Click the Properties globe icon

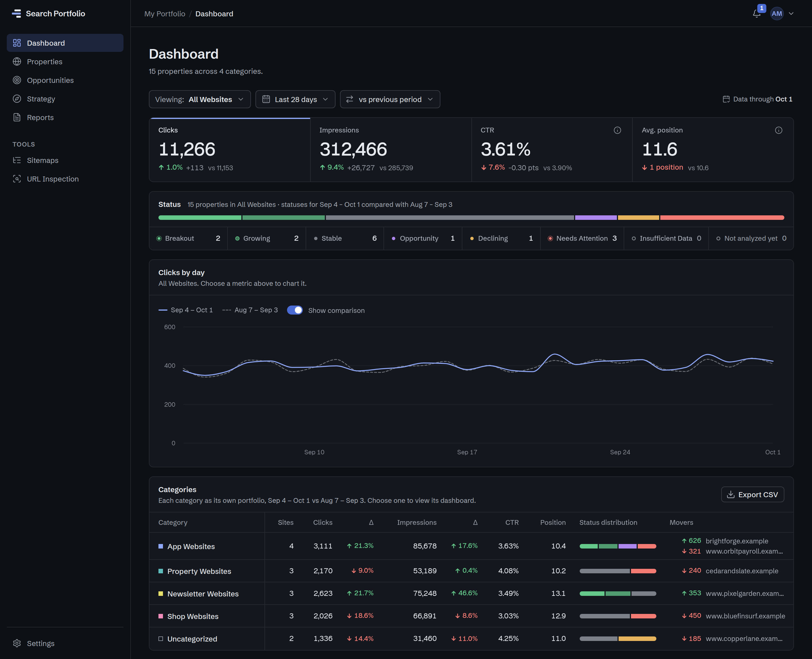pos(17,61)
